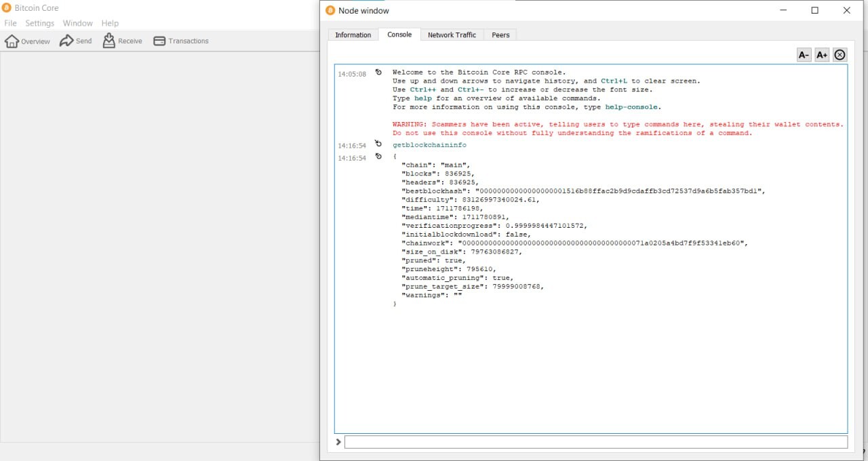Click the teal word 'help' in the overview line
Image resolution: width=868 pixels, height=461 pixels.
pyautogui.click(x=423, y=98)
